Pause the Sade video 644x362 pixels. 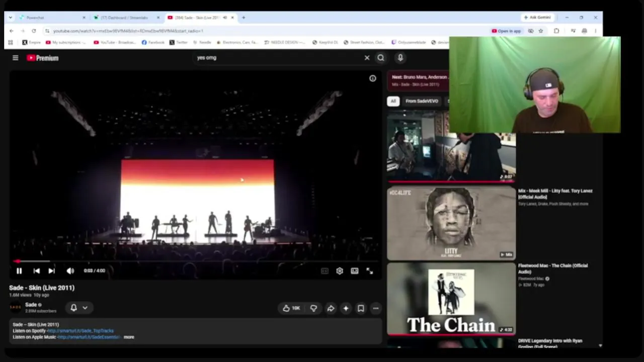point(19,271)
